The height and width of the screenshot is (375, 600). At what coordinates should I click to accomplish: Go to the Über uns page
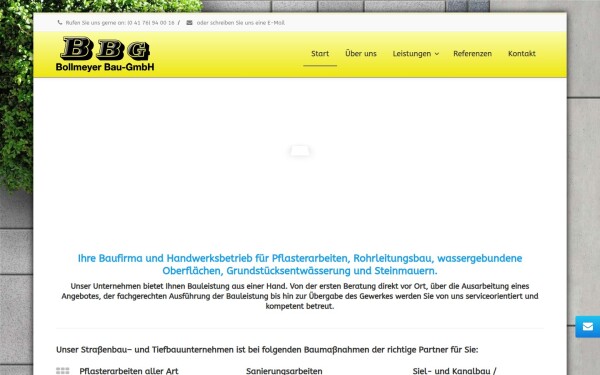tap(361, 54)
